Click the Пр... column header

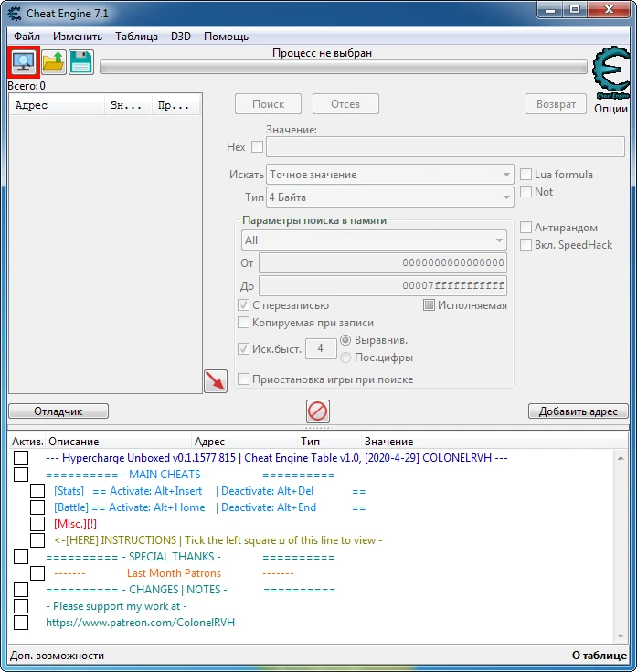coord(175,105)
